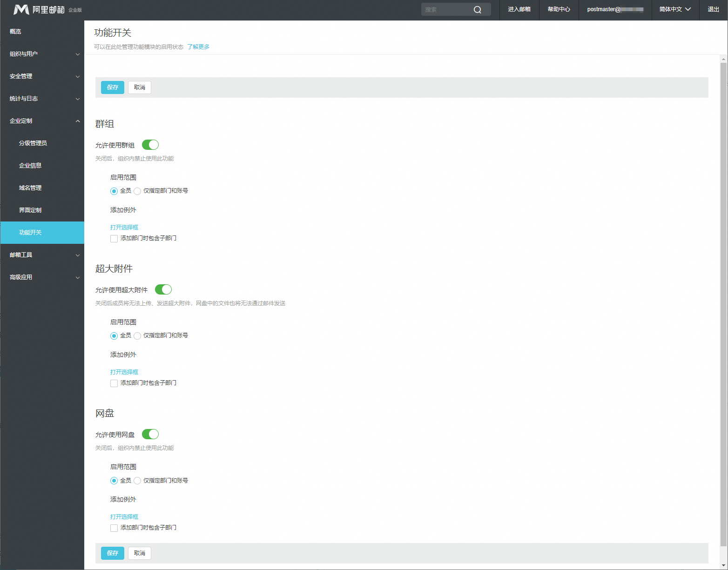This screenshot has height=570, width=728.
Task: Go to the 概览 overview page
Action: (x=15, y=32)
